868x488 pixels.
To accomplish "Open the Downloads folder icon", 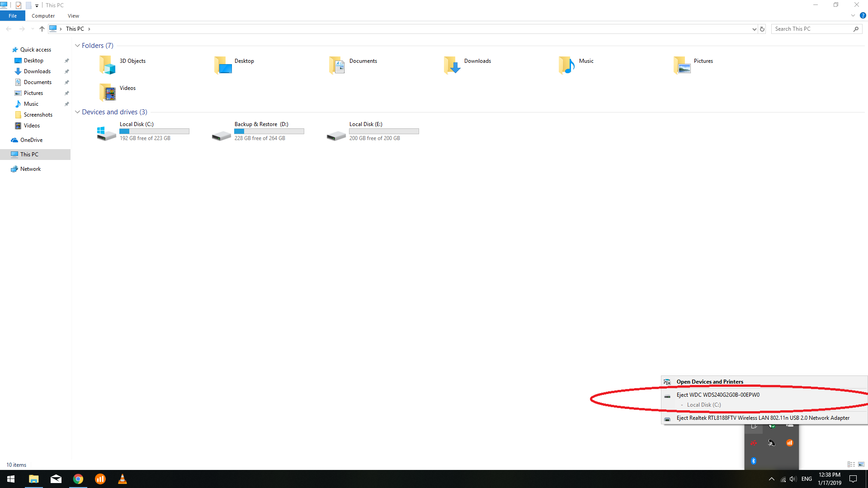I will tap(452, 65).
